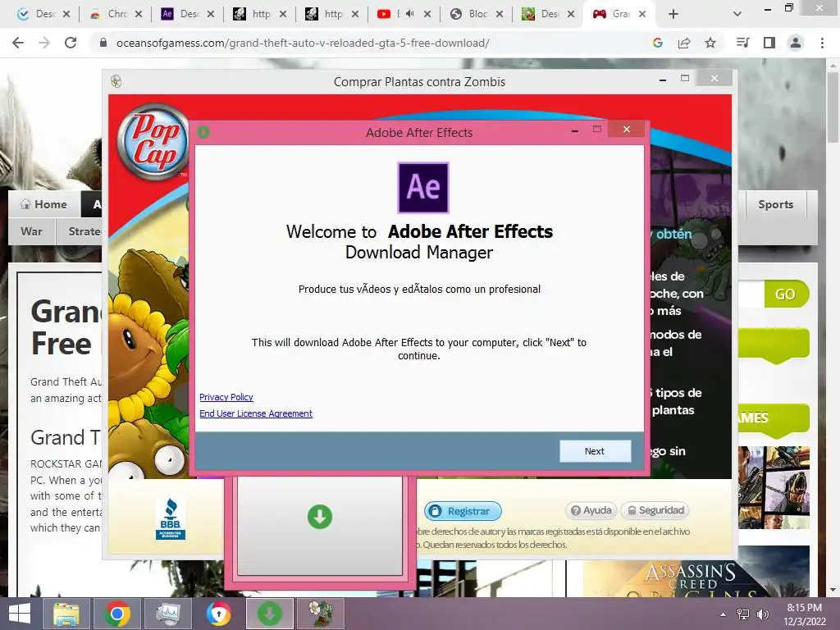Click the address bar URL field
The height and width of the screenshot is (630, 840).
point(303,43)
